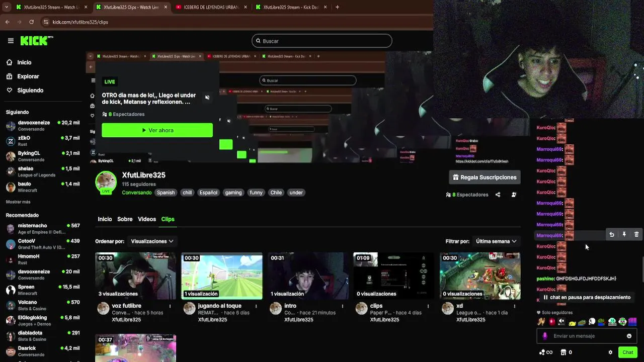Open the Visualizaciones sort dropdown
Image resolution: width=644 pixels, height=362 pixels.
coord(152,241)
